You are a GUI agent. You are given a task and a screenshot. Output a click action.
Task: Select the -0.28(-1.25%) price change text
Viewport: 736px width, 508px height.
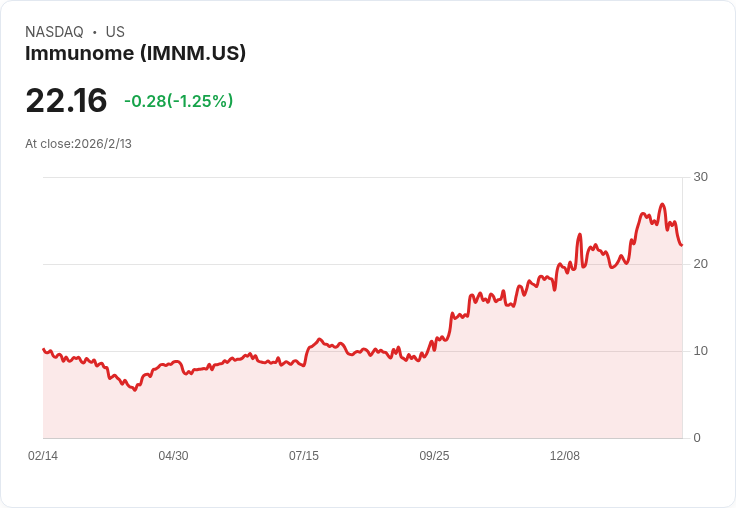tap(178, 101)
